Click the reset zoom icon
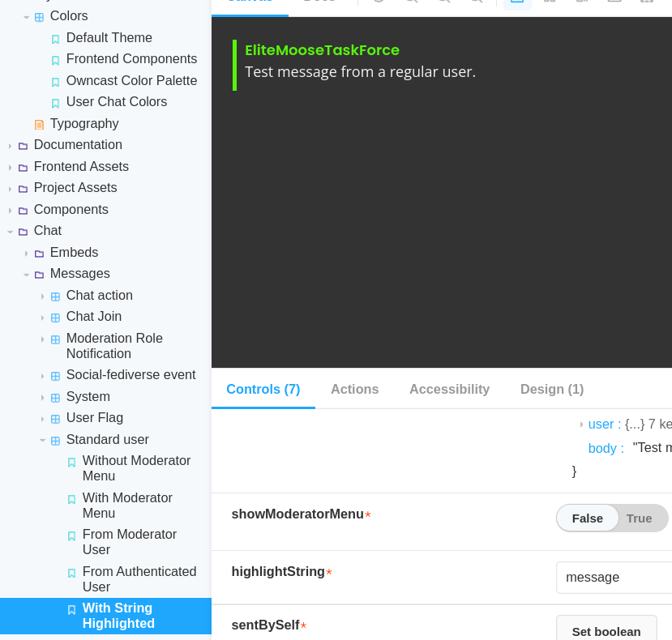Image resolution: width=672 pixels, height=640 pixels. coord(476,2)
